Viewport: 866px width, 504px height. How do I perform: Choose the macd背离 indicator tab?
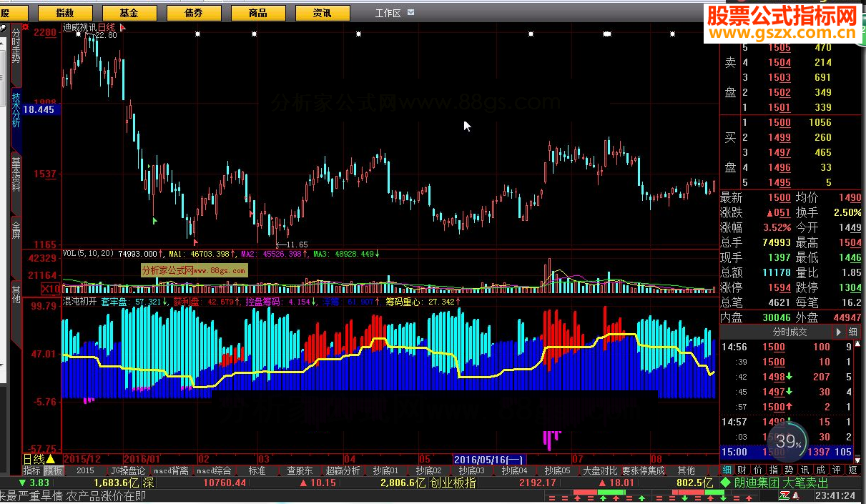[172, 470]
